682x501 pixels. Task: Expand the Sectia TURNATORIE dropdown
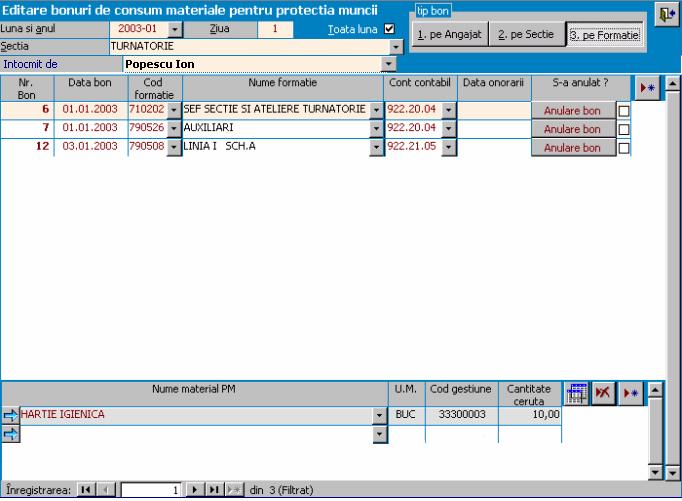[395, 47]
